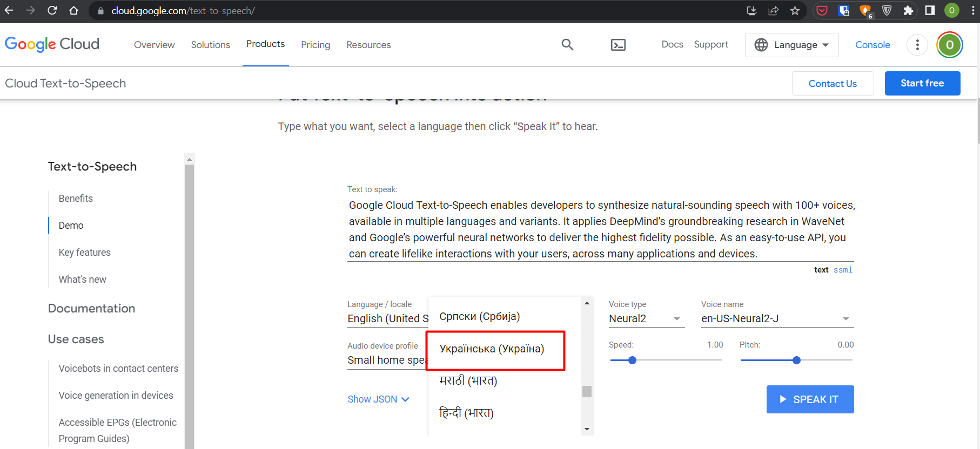Switch input mode to text
Image resolution: width=980 pixels, height=449 pixels.
[821, 270]
